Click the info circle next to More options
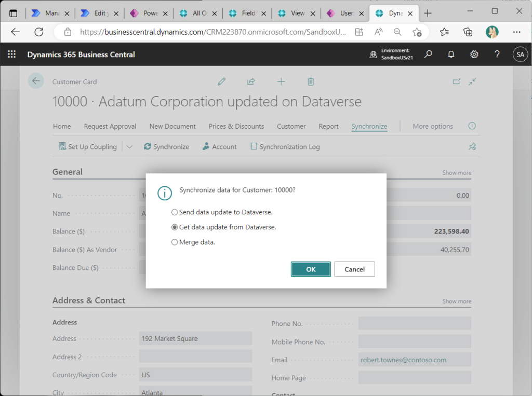This screenshot has width=532, height=396. pos(472,126)
